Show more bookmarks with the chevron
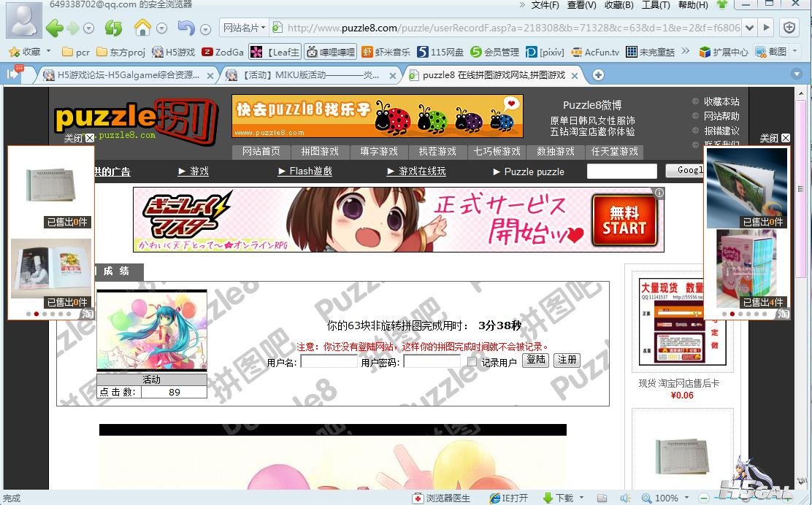This screenshot has width=812, height=505. coord(686,51)
